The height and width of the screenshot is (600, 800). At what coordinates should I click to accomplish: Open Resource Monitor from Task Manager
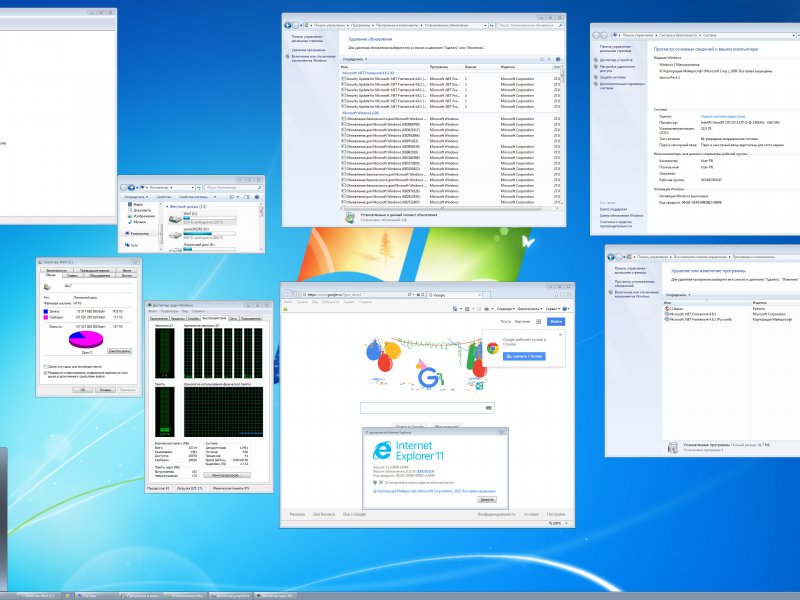click(227, 475)
